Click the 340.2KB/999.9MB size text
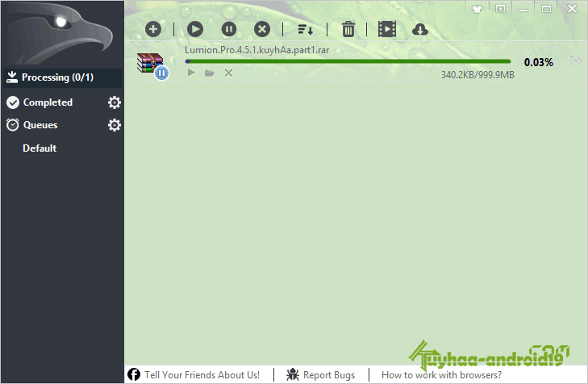The width and height of the screenshot is (588, 384). click(477, 75)
